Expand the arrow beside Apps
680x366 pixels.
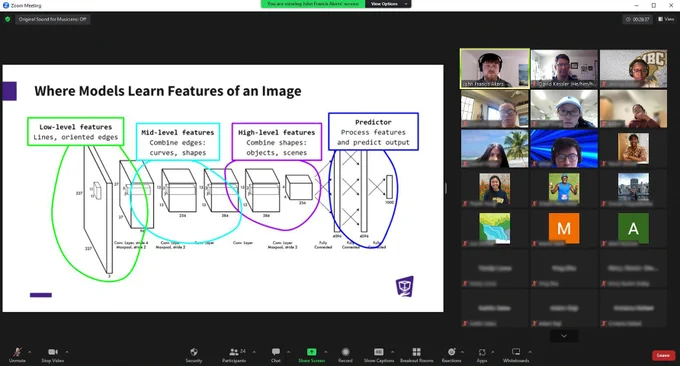coord(493,352)
